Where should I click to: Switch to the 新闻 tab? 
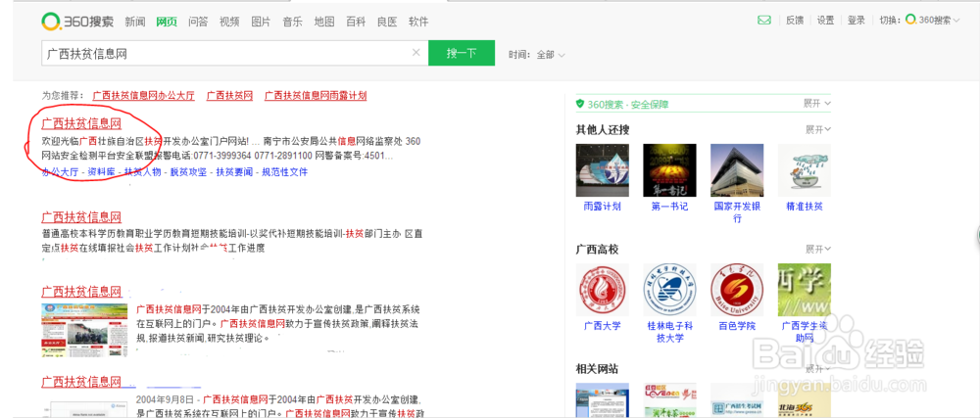135,22
